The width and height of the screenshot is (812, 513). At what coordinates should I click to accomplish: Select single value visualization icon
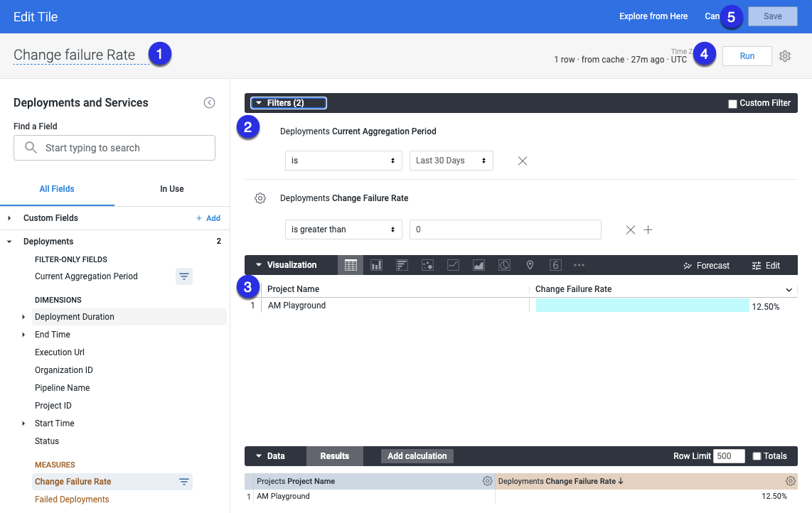[x=555, y=265]
